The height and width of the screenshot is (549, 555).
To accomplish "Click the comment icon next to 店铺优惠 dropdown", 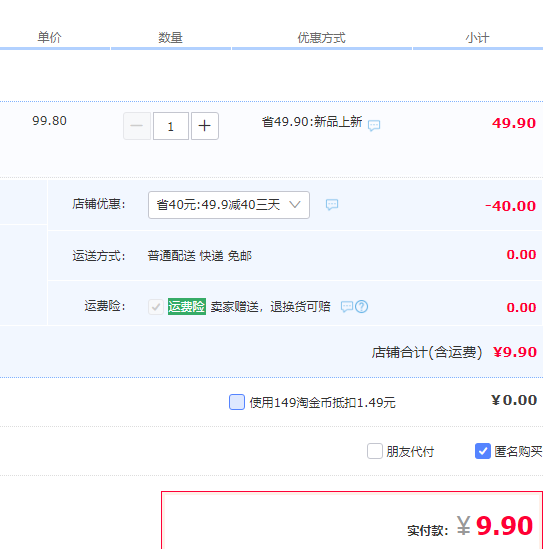I will 332,205.
